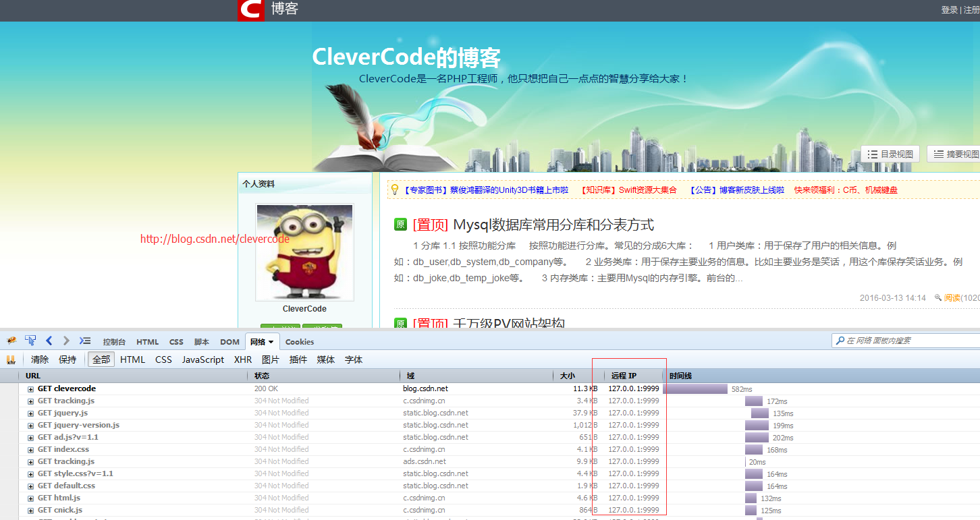This screenshot has height=520, width=980.
Task: Click the magnifier icon in Firebug search box
Action: pos(840,341)
